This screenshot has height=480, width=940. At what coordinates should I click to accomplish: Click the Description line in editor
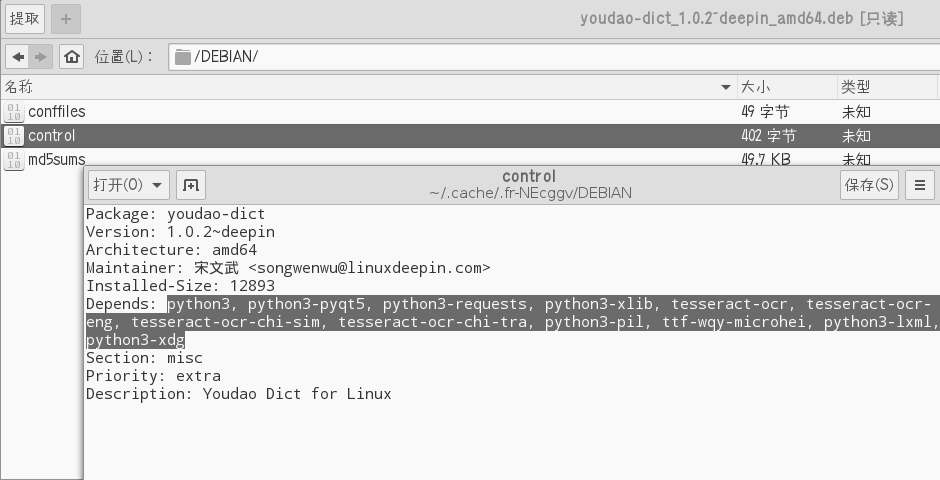pos(239,394)
